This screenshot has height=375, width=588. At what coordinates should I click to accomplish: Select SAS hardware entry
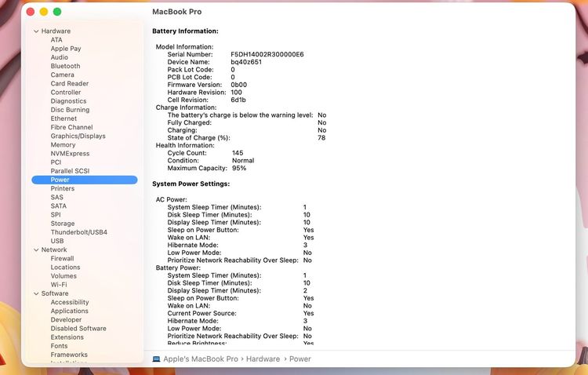coord(57,198)
